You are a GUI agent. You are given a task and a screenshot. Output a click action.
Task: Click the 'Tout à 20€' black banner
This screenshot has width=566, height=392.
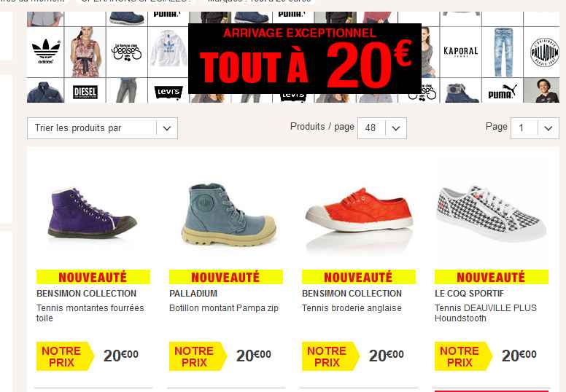[x=305, y=58]
